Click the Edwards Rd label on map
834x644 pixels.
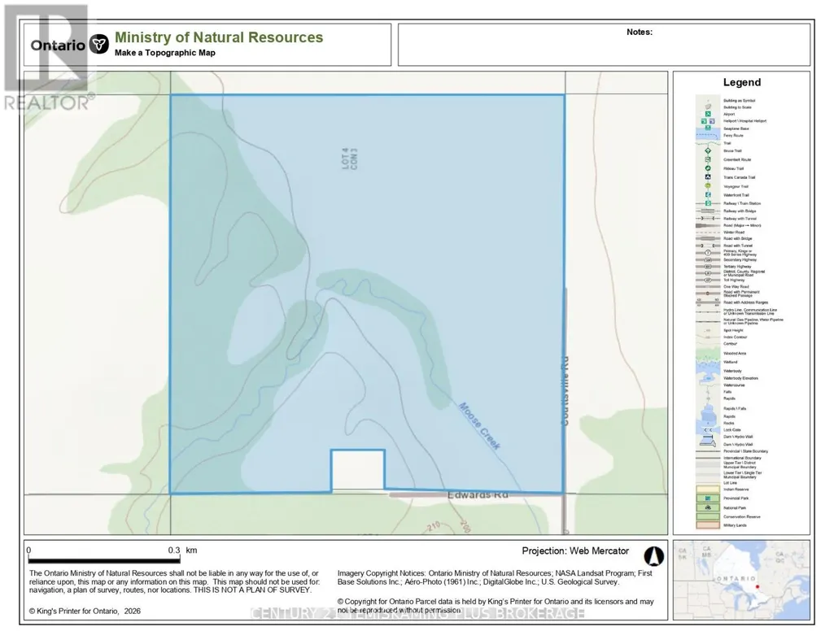coord(478,494)
